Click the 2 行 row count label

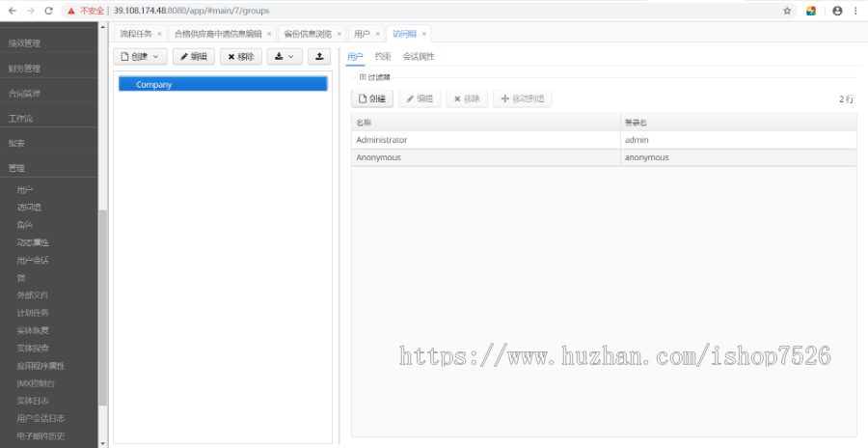point(847,98)
